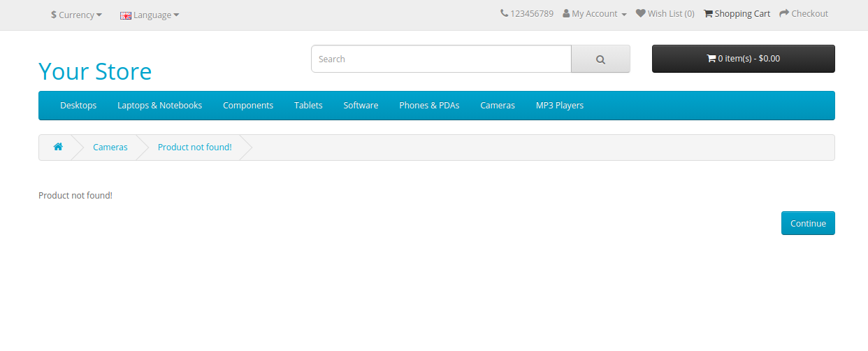868x351 pixels.
Task: Expand the My Account menu
Action: point(595,14)
